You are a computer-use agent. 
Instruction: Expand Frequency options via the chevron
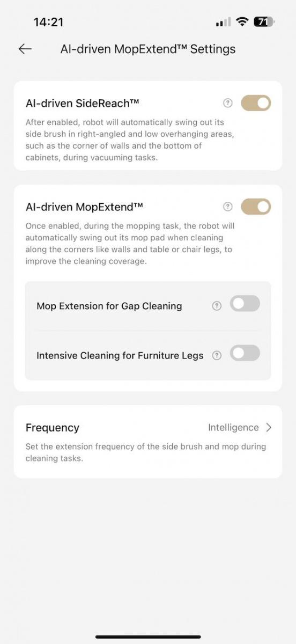point(269,427)
